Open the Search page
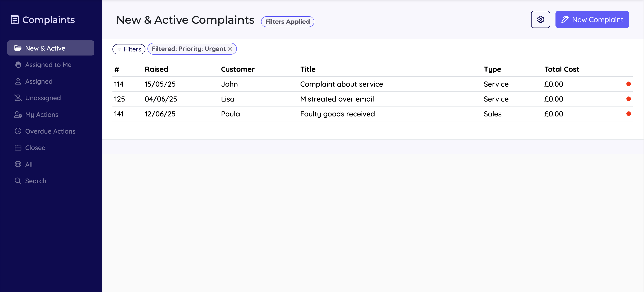The image size is (644, 292). pos(51,181)
